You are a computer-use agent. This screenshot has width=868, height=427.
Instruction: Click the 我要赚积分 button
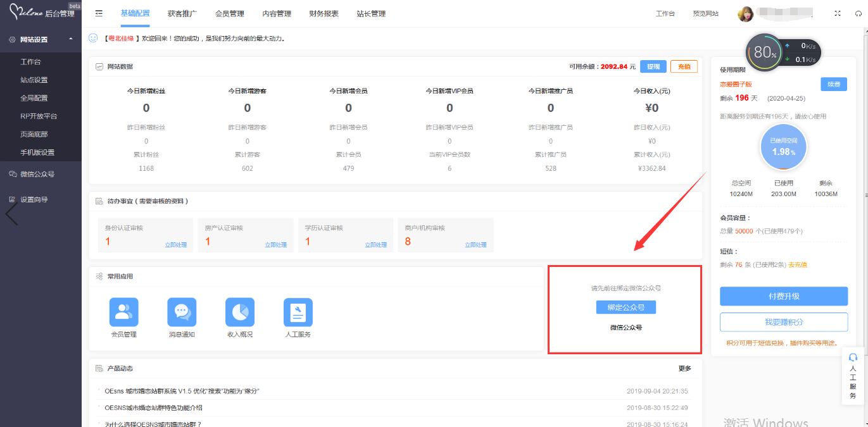tap(784, 322)
